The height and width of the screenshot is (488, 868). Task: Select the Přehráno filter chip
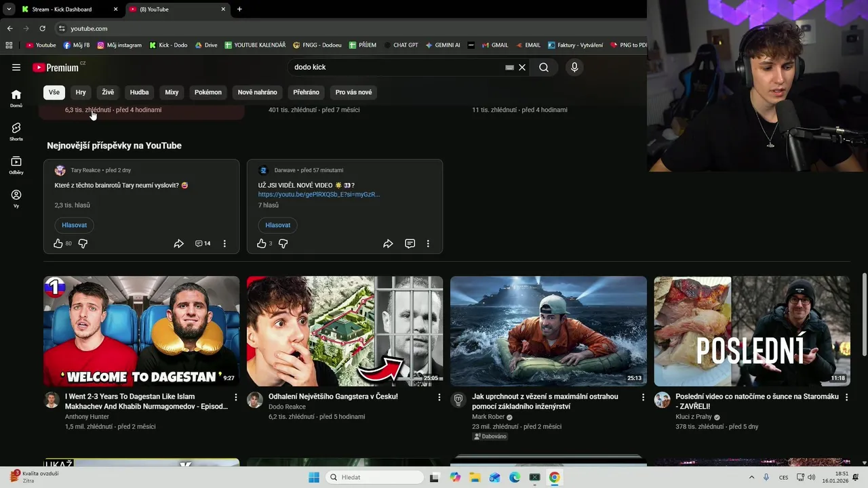tap(307, 92)
